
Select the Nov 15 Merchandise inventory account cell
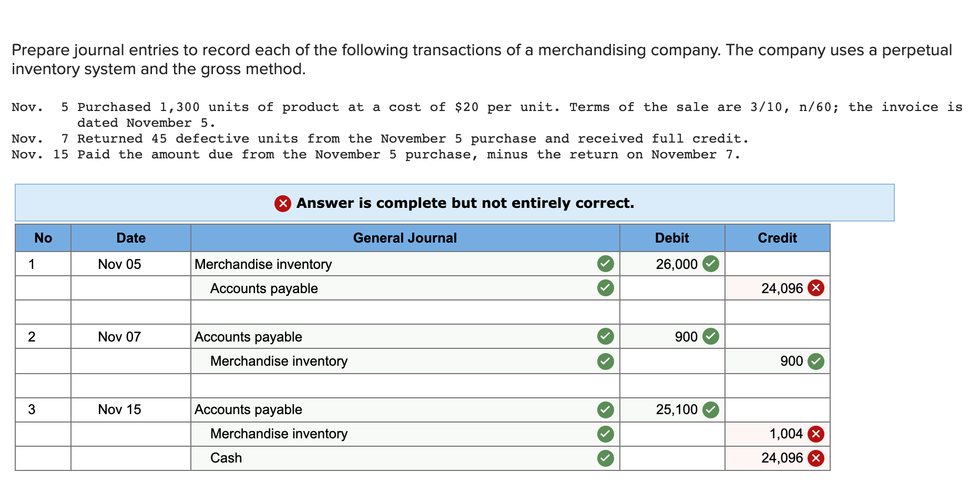click(405, 434)
